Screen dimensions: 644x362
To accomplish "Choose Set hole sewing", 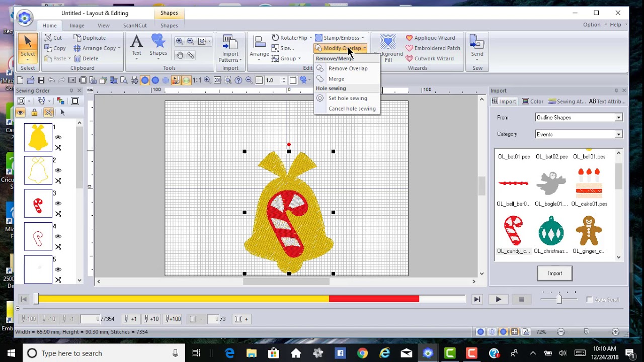I will tap(347, 98).
